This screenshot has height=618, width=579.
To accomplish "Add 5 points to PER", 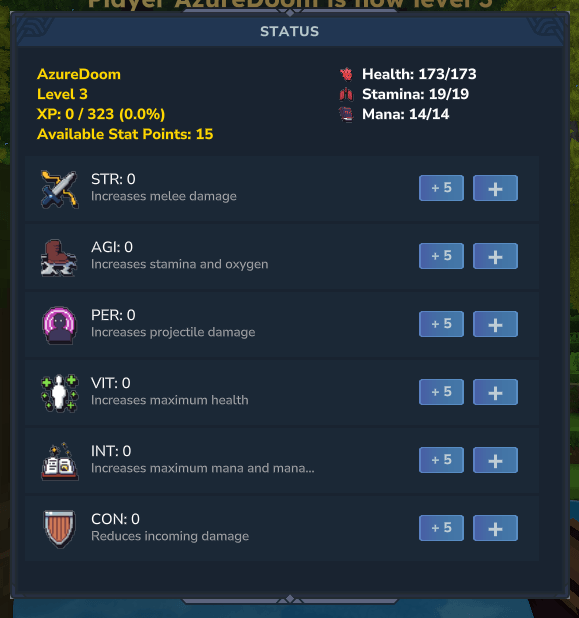I will pos(441,324).
